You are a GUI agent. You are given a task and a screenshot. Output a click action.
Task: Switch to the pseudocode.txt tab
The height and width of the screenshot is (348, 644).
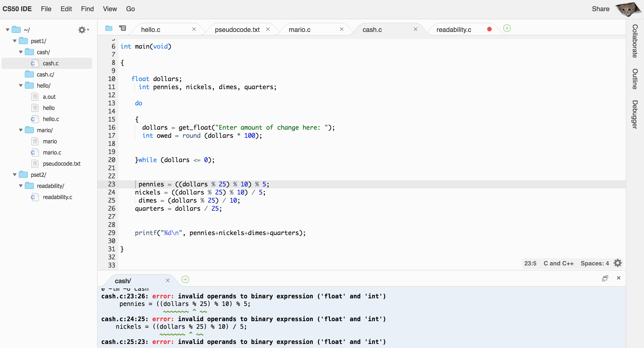coord(237,30)
